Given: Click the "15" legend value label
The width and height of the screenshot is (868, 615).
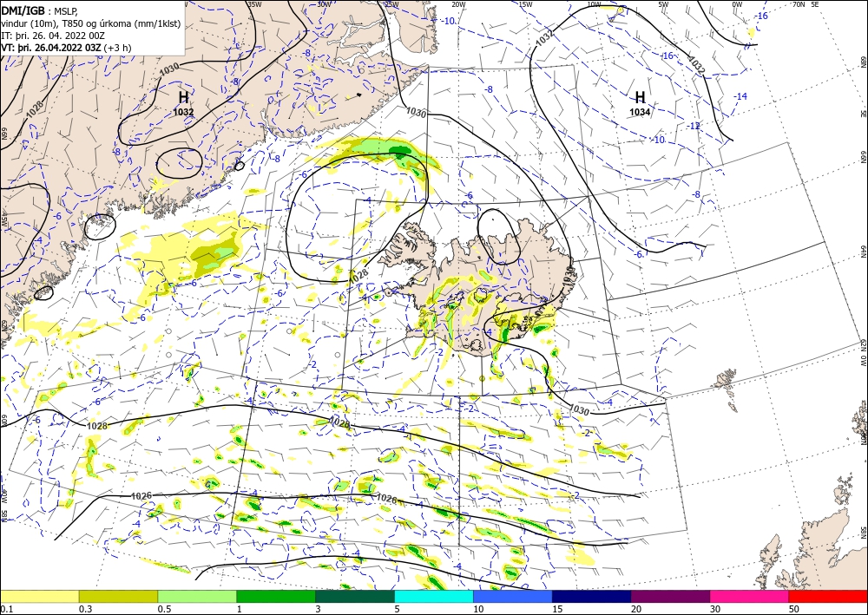Looking at the screenshot, I should tap(557, 609).
